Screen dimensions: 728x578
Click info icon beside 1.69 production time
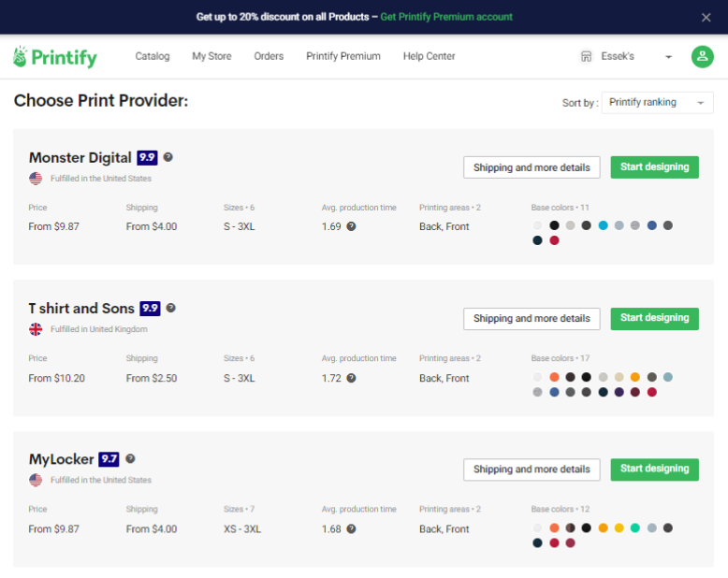tap(352, 226)
